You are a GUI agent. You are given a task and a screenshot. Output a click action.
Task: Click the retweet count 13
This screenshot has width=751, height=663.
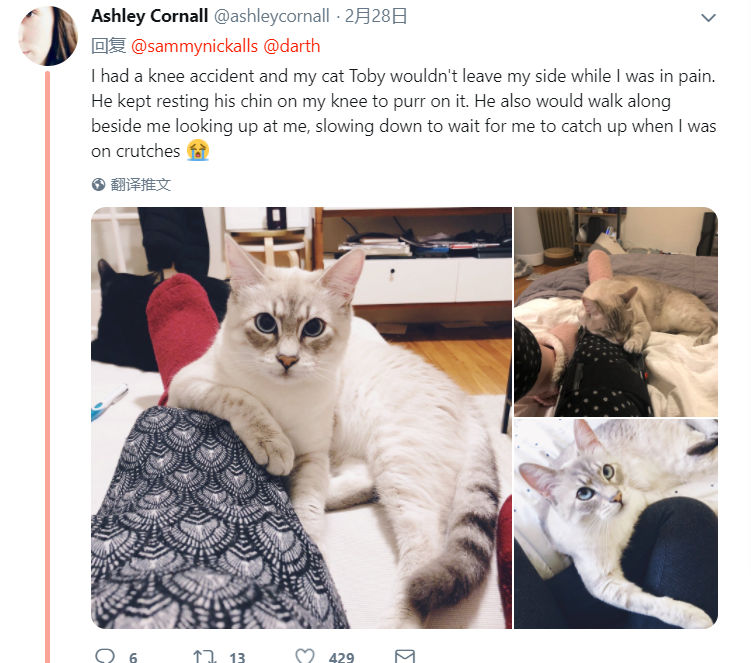237,657
